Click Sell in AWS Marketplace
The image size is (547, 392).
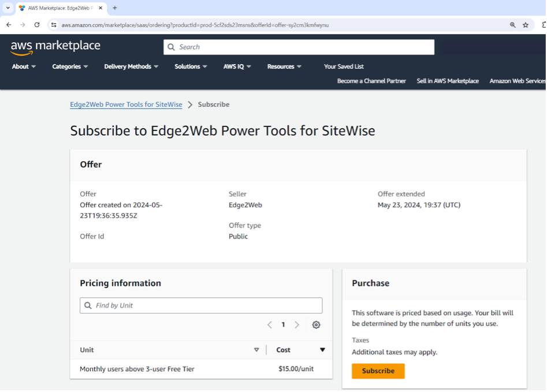(448, 81)
